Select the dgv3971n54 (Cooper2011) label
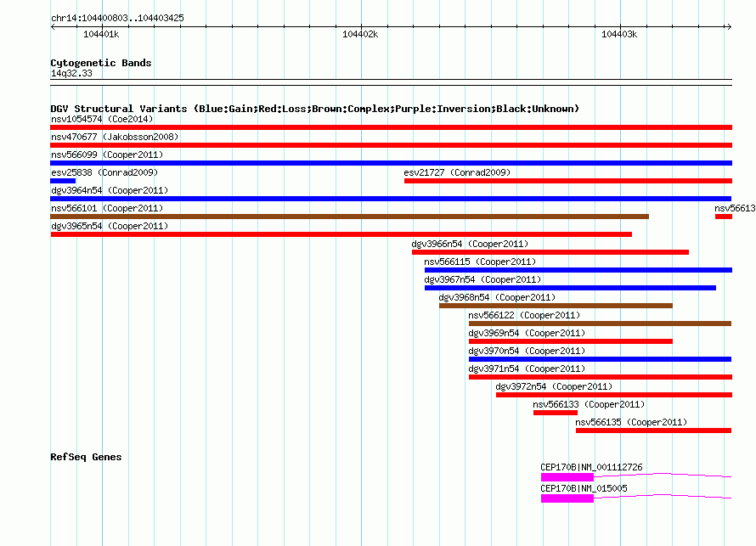Image resolution: width=756 pixels, height=546 pixels. click(x=527, y=369)
